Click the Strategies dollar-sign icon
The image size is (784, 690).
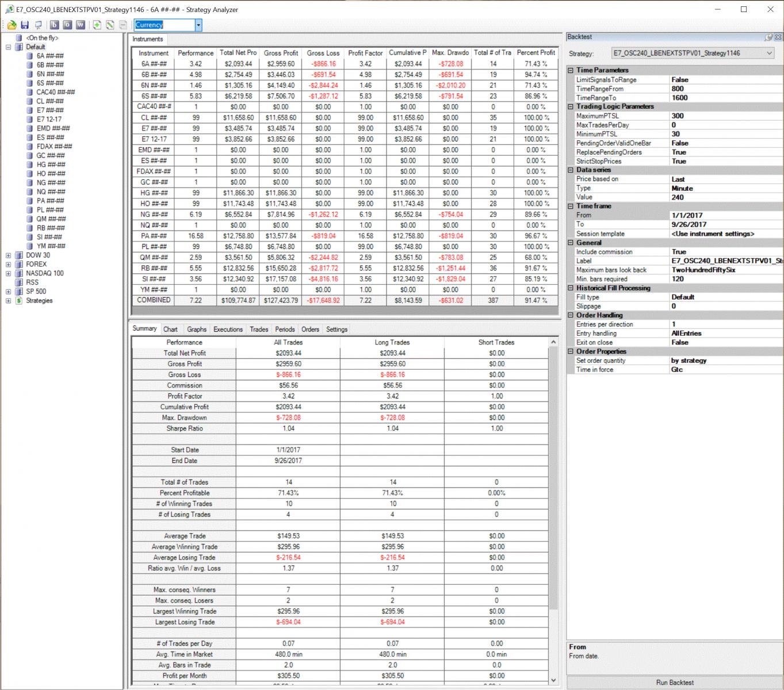click(x=19, y=301)
